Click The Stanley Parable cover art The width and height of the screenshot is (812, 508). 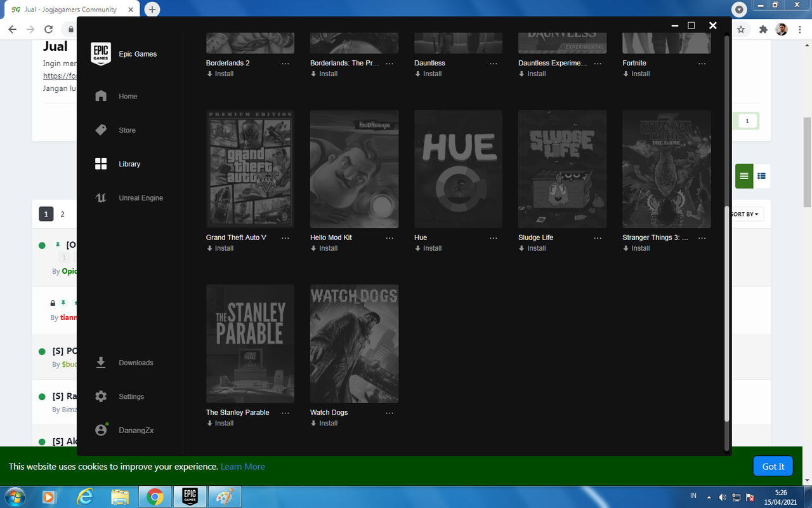pos(250,344)
